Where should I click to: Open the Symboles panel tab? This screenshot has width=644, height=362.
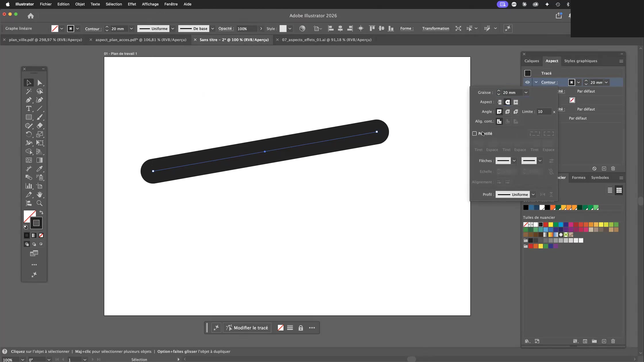[x=600, y=178]
